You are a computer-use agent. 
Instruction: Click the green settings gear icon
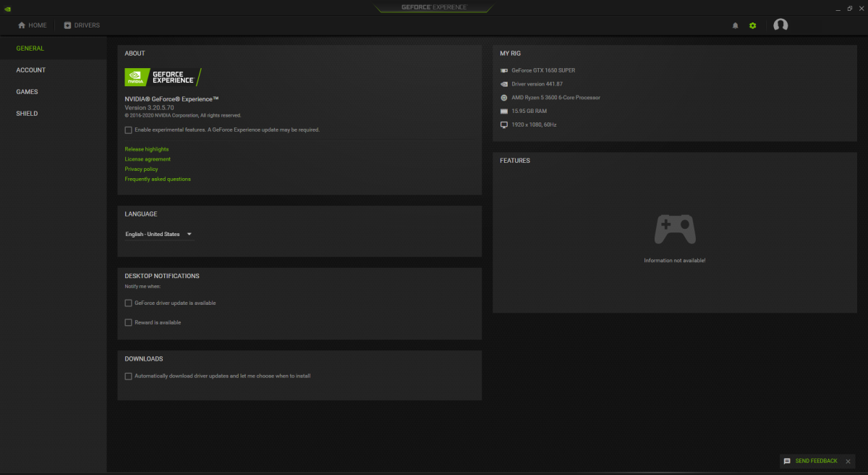click(x=753, y=25)
